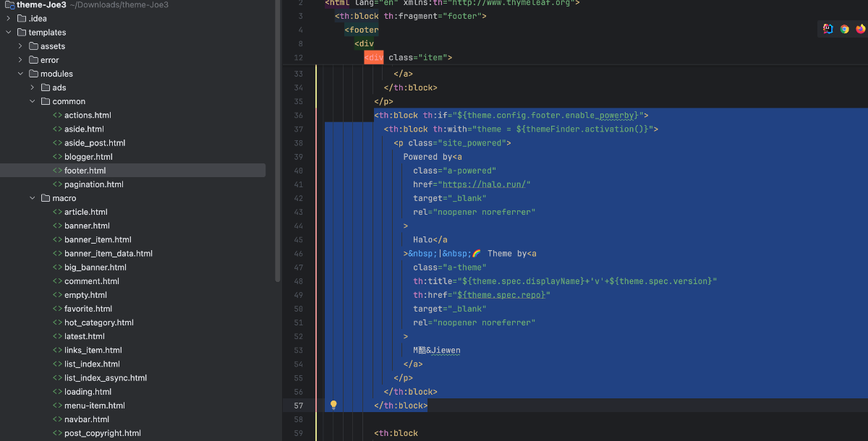Expand the ads folder
The image size is (868, 441).
(33, 87)
